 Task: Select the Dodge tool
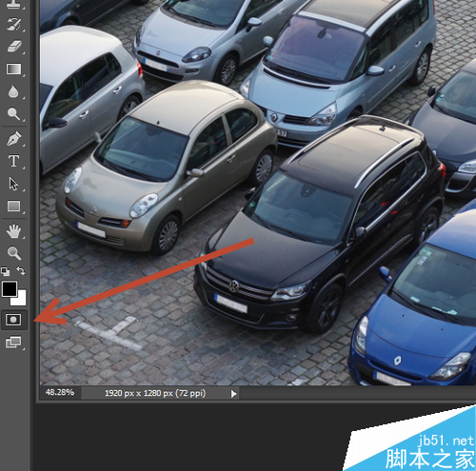pyautogui.click(x=14, y=113)
